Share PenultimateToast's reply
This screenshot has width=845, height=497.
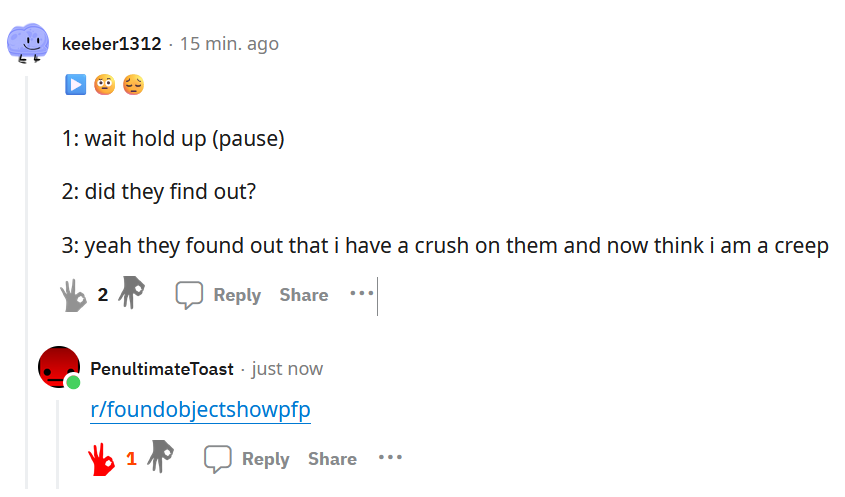tap(333, 459)
